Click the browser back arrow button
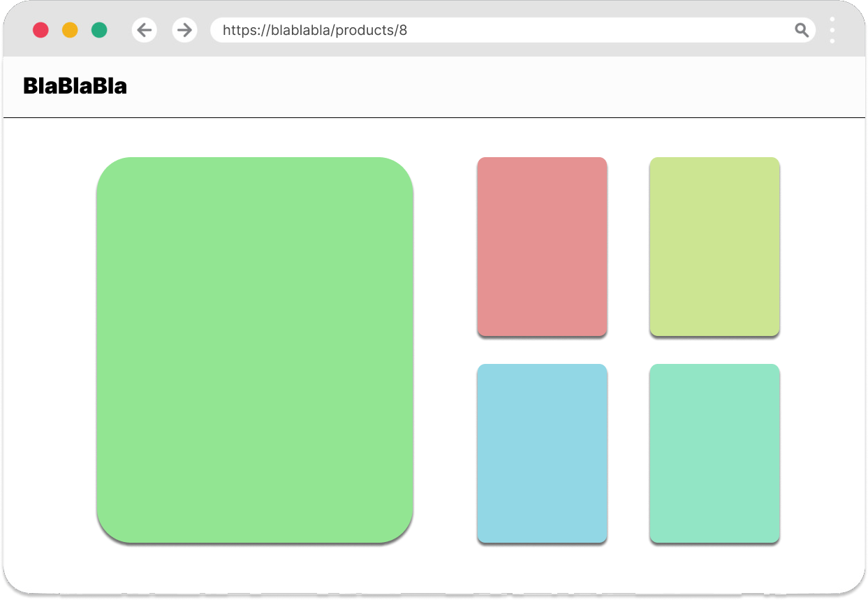This screenshot has height=600, width=868. [145, 30]
